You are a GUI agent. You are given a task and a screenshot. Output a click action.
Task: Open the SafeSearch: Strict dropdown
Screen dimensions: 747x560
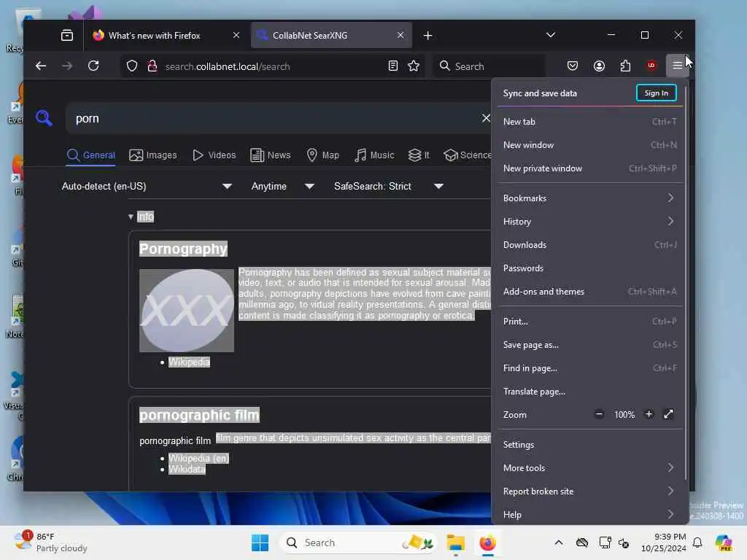(389, 186)
